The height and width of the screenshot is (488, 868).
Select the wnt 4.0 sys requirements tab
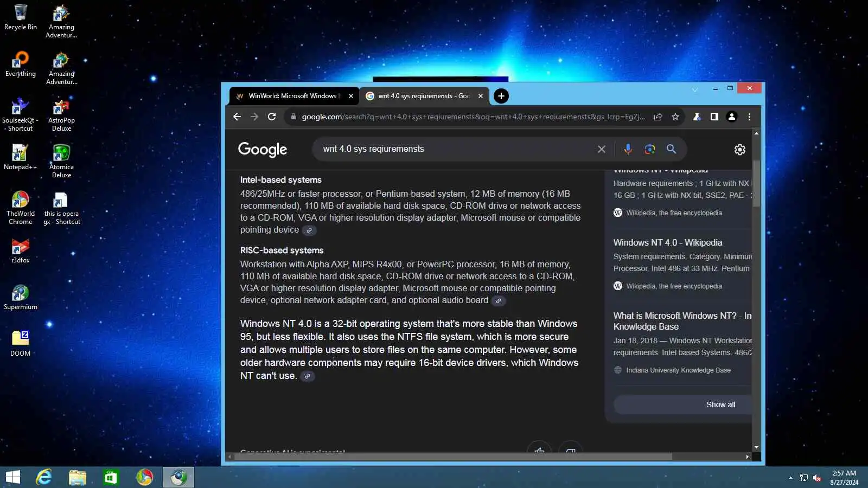point(424,96)
